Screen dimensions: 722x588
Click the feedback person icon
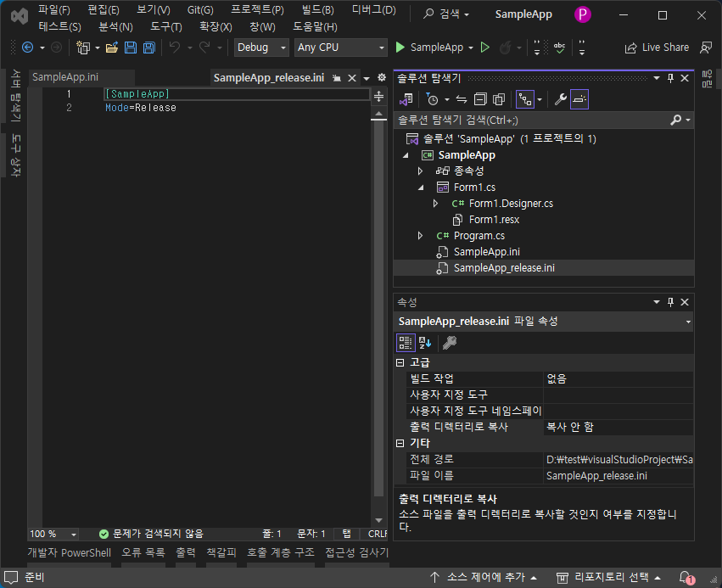706,48
